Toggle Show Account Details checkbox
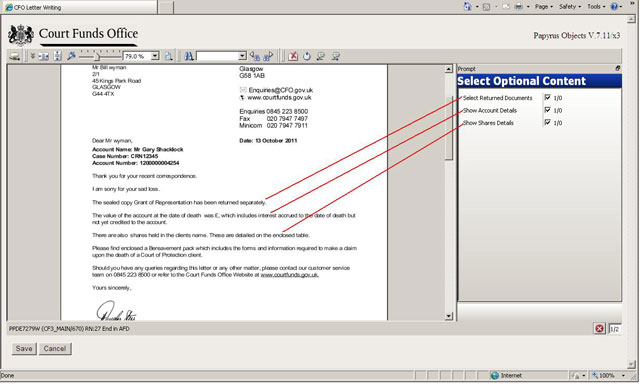Viewport: 640px width, 384px height. pos(547,110)
